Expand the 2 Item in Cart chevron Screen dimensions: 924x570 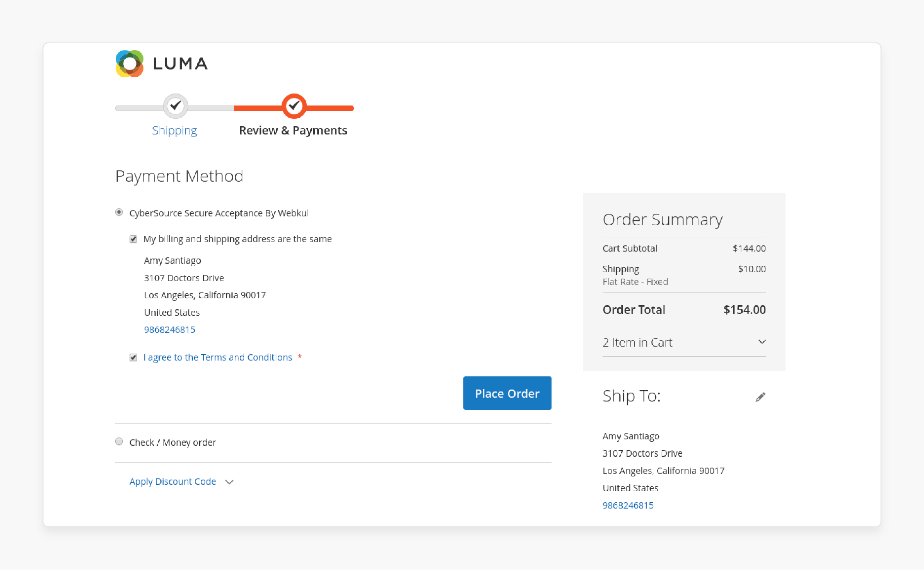click(762, 342)
